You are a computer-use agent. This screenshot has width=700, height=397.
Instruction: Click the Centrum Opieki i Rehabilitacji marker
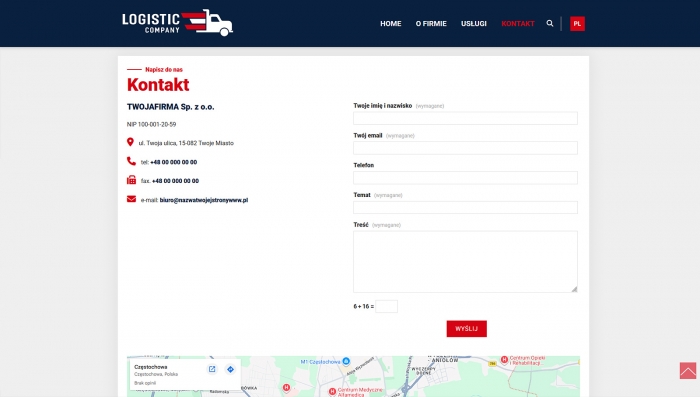point(504,359)
